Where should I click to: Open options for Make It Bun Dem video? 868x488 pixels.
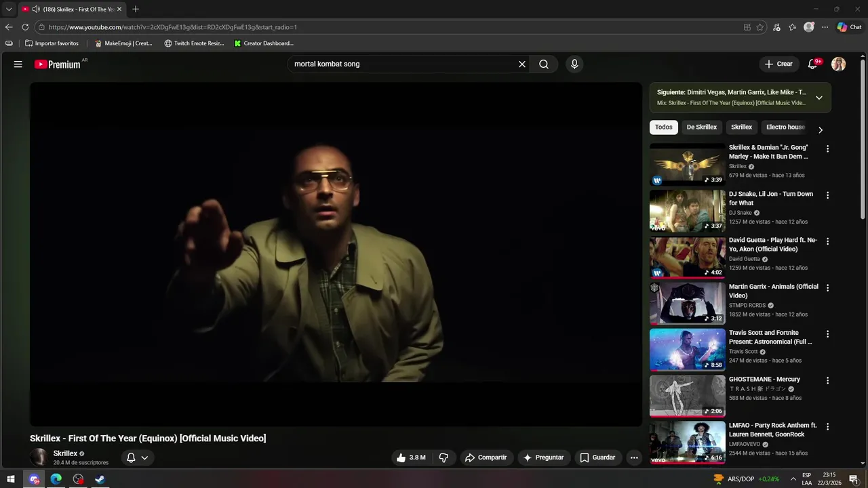[x=827, y=148]
